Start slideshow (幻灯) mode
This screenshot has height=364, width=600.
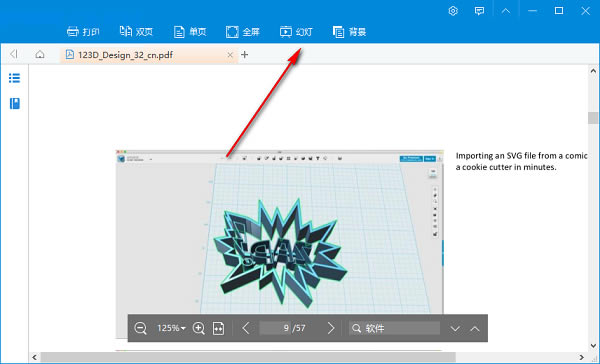[296, 32]
